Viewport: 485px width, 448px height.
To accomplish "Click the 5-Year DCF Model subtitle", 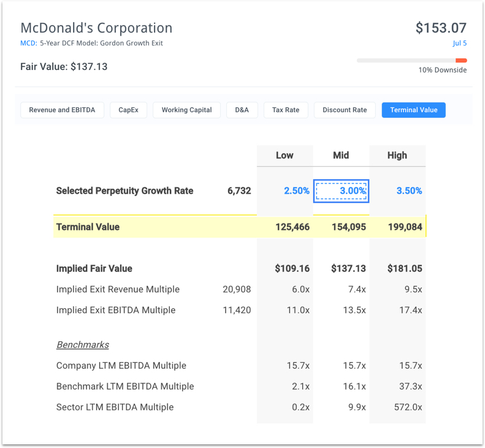I will [x=101, y=43].
